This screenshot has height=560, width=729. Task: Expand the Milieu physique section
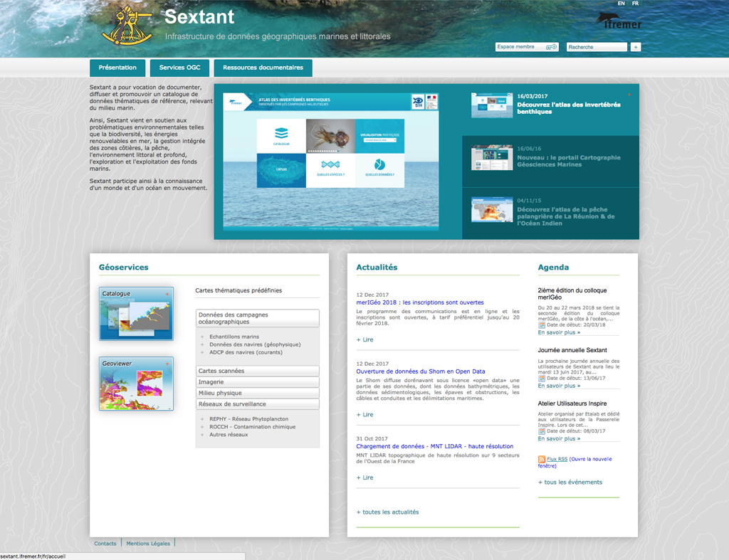pos(257,393)
